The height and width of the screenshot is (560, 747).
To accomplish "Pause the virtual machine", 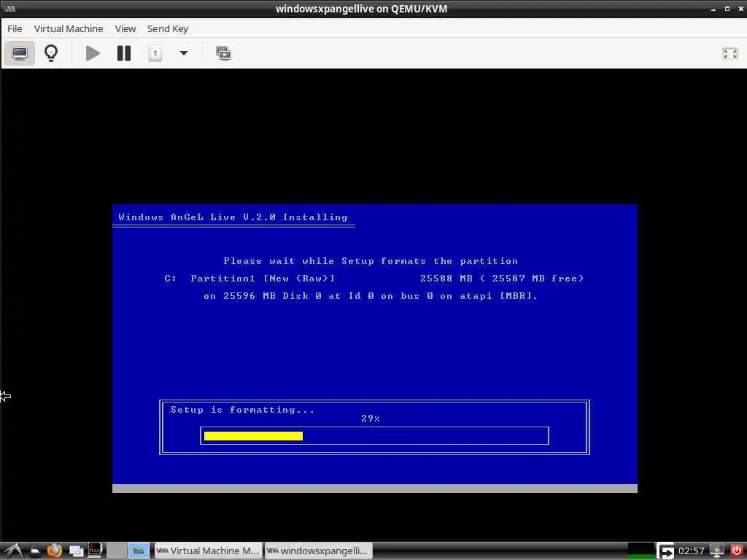I will pos(124,52).
